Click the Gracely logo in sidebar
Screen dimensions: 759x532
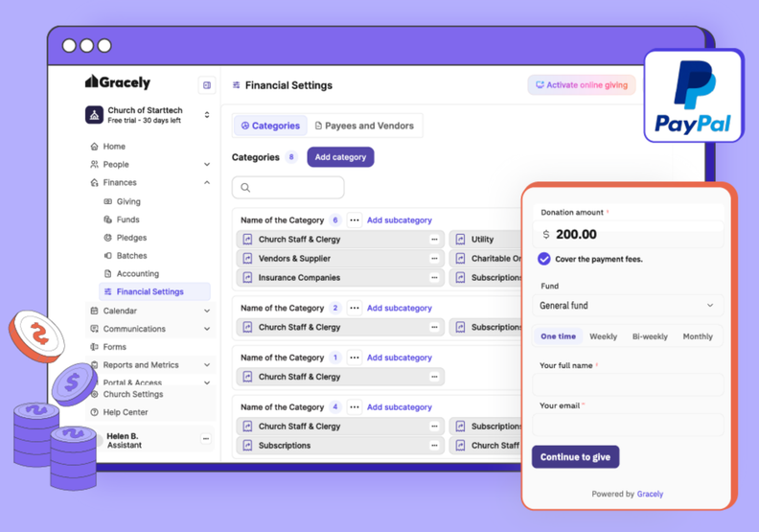118,82
